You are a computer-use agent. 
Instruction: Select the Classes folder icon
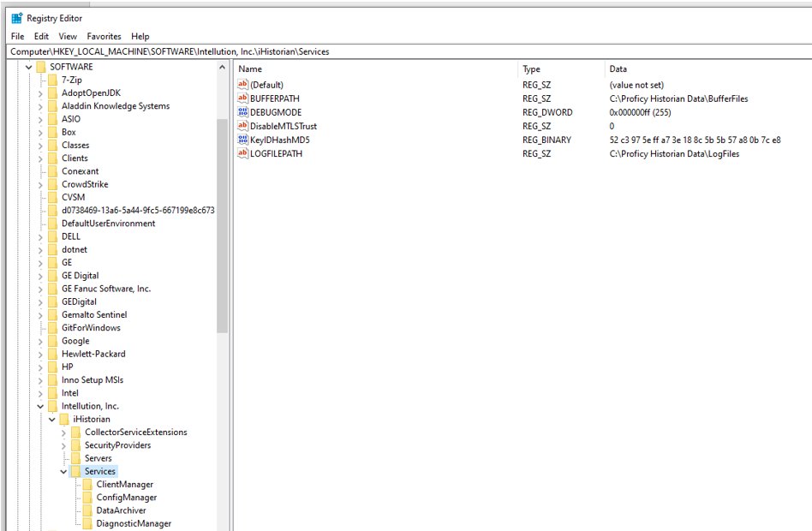point(52,145)
